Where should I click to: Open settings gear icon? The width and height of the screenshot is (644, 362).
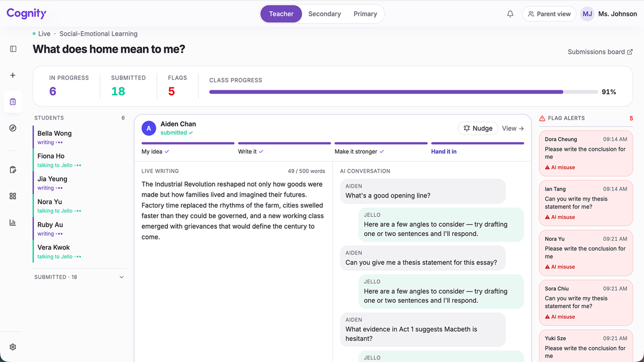(x=13, y=347)
